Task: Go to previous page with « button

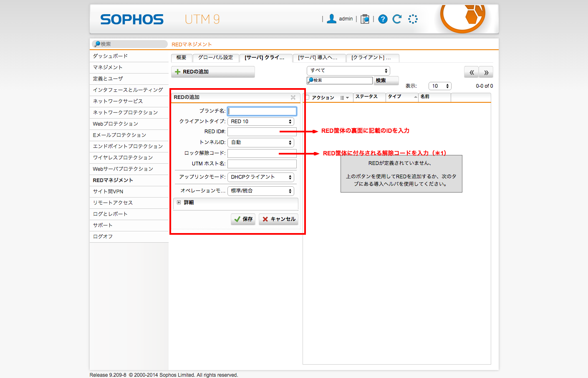Action: (x=471, y=72)
